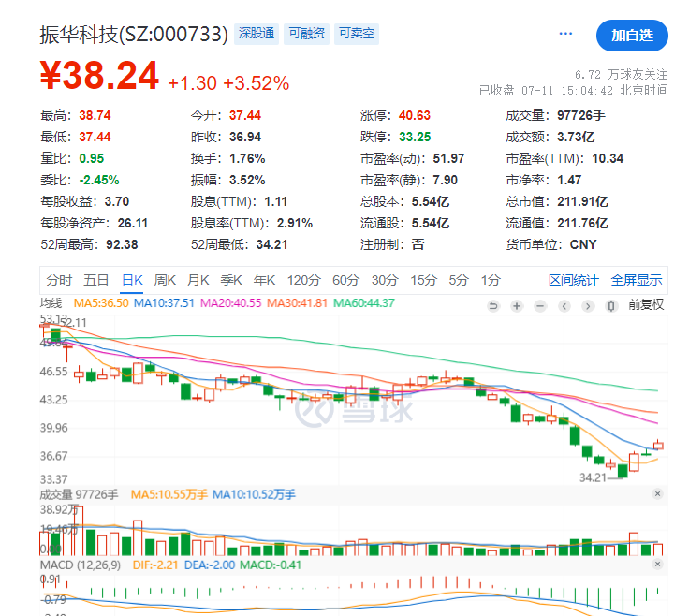Click the 52周最高 value 92.38
689x616 pixels.
point(122,244)
